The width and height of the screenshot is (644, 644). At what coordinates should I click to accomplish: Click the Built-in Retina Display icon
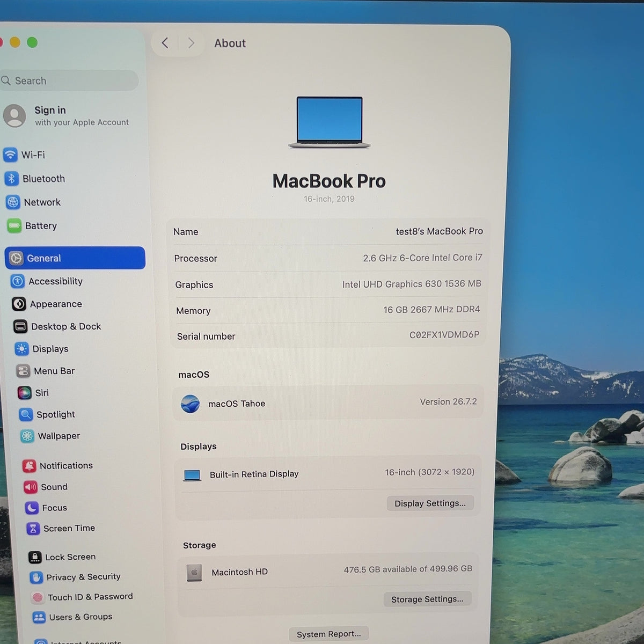point(192,475)
